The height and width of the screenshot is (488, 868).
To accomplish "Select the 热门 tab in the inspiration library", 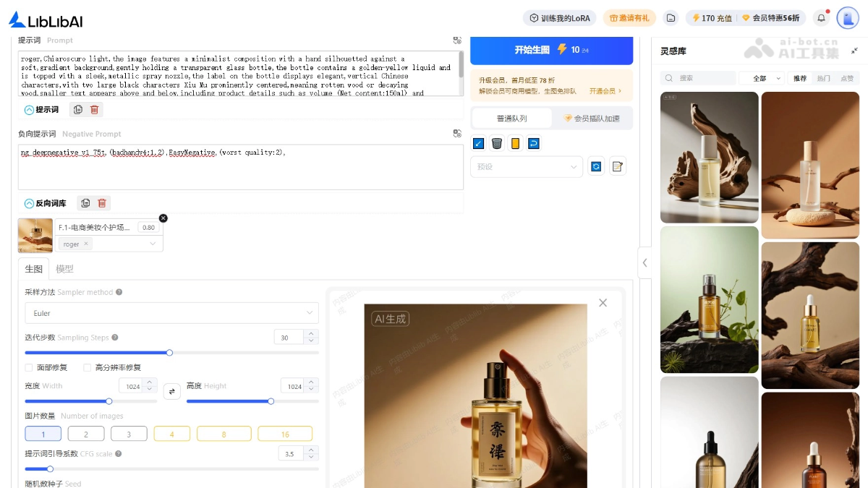I will [824, 77].
